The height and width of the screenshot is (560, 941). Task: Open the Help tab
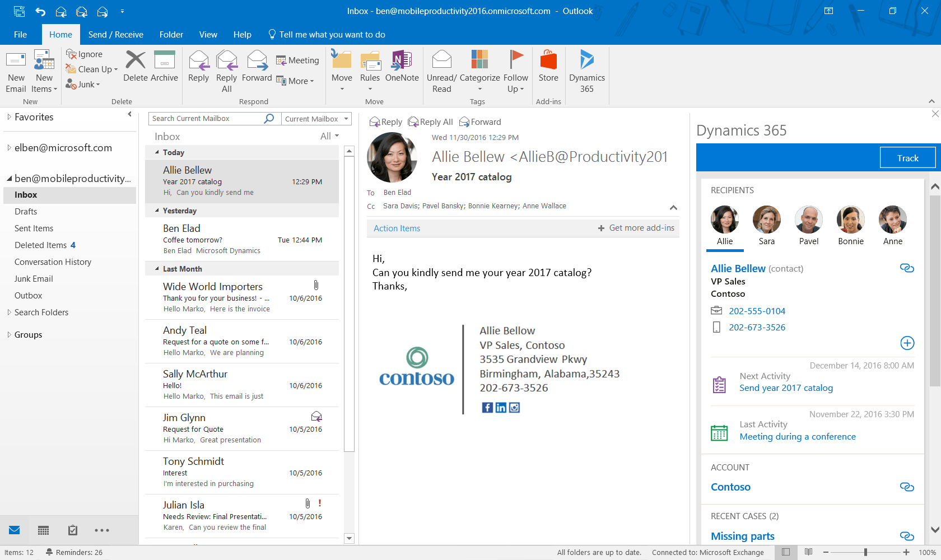point(243,35)
